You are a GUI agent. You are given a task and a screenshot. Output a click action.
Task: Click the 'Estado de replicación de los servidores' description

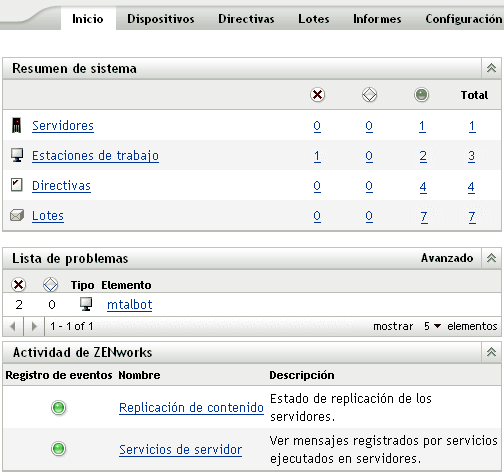click(351, 407)
